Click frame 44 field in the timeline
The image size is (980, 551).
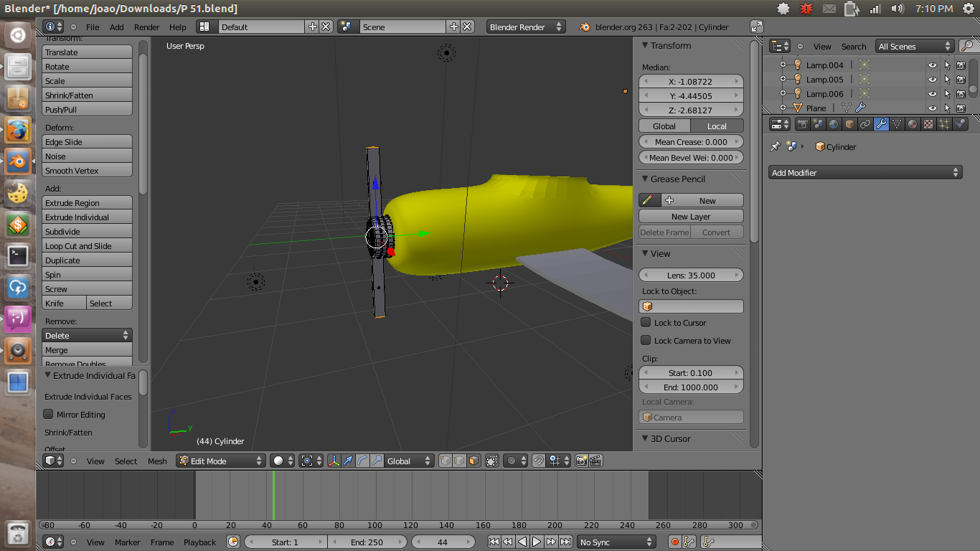click(443, 542)
